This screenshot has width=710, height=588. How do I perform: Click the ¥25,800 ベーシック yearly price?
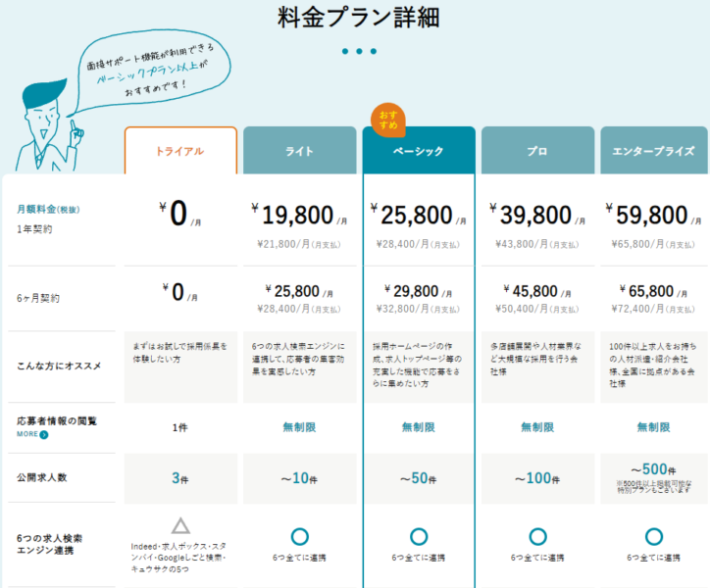[418, 215]
